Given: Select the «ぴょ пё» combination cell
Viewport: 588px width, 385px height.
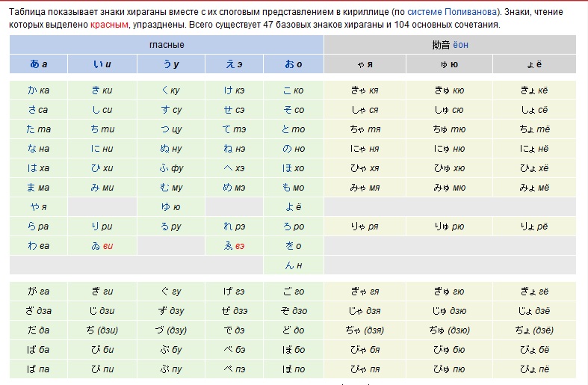Looking at the screenshot, I should coord(534,369).
